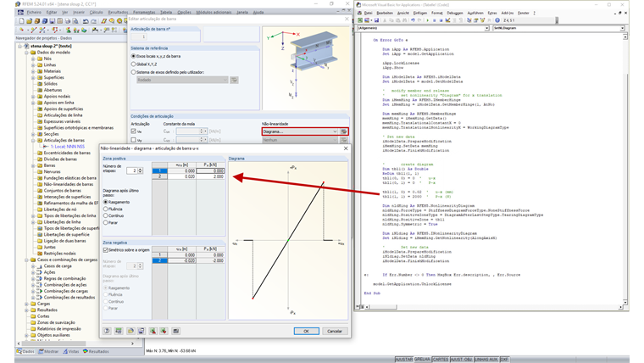
Task: Toggle the ux articulation checkbox
Action: coord(134,131)
